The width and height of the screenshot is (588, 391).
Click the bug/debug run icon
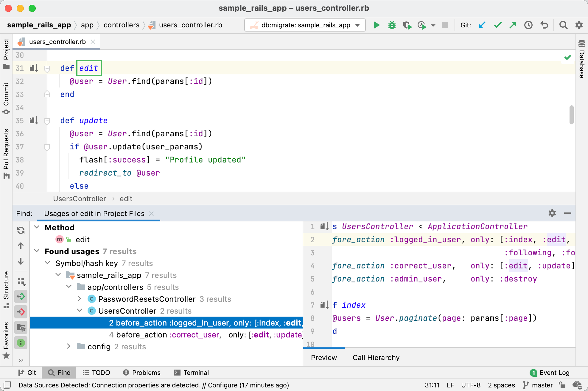pyautogui.click(x=392, y=25)
